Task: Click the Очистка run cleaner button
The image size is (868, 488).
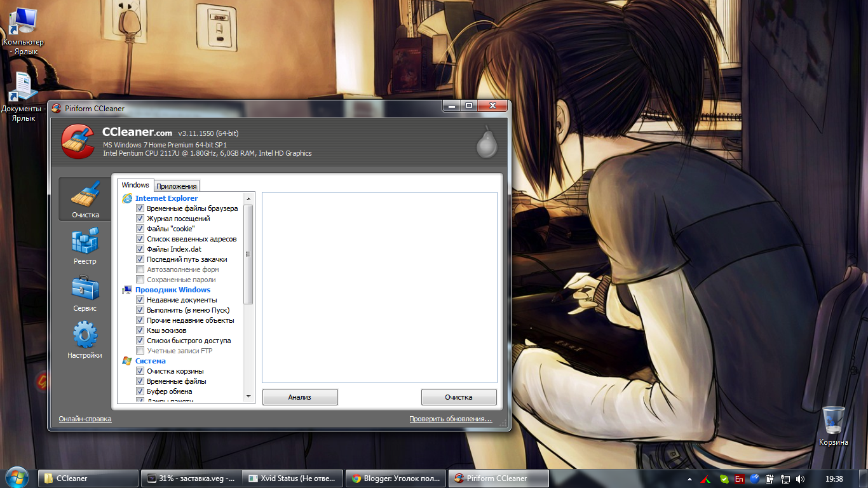Action: (459, 397)
